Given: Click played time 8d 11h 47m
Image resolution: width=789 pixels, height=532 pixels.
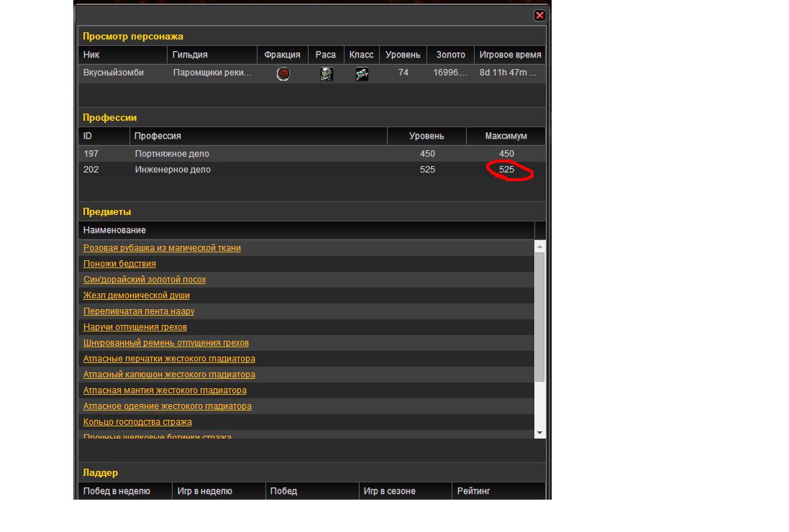Looking at the screenshot, I should (508, 73).
